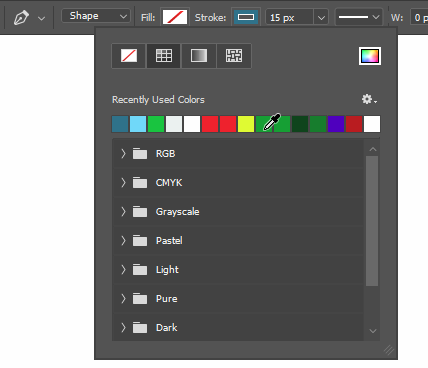Click the Fill swatch showing no color

tap(175, 17)
